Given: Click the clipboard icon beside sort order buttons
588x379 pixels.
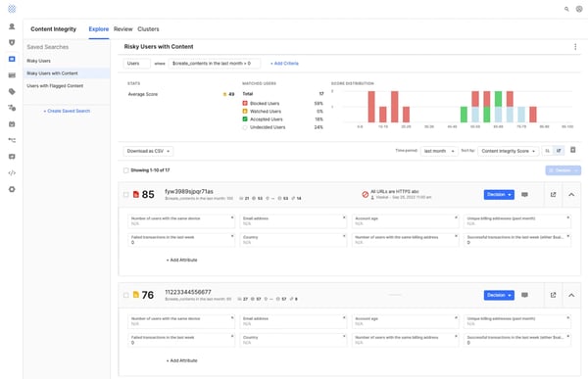Looking at the screenshot, I should [x=572, y=150].
